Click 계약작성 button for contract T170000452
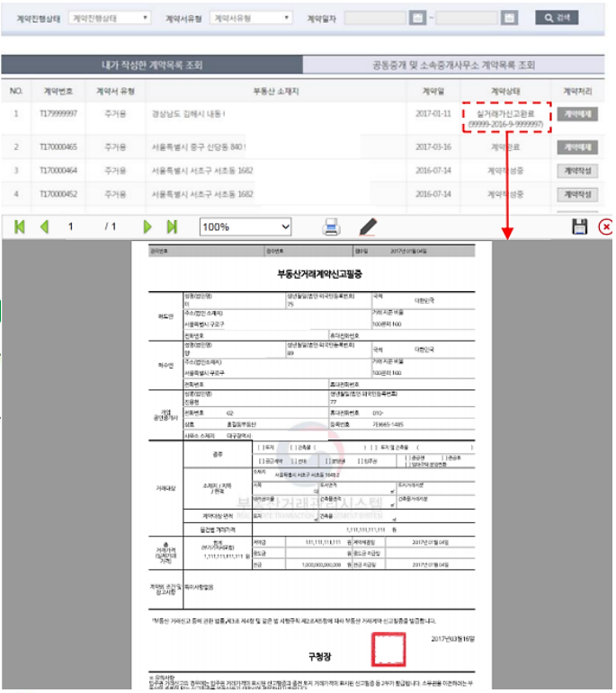The height and width of the screenshot is (693, 616). (577, 194)
